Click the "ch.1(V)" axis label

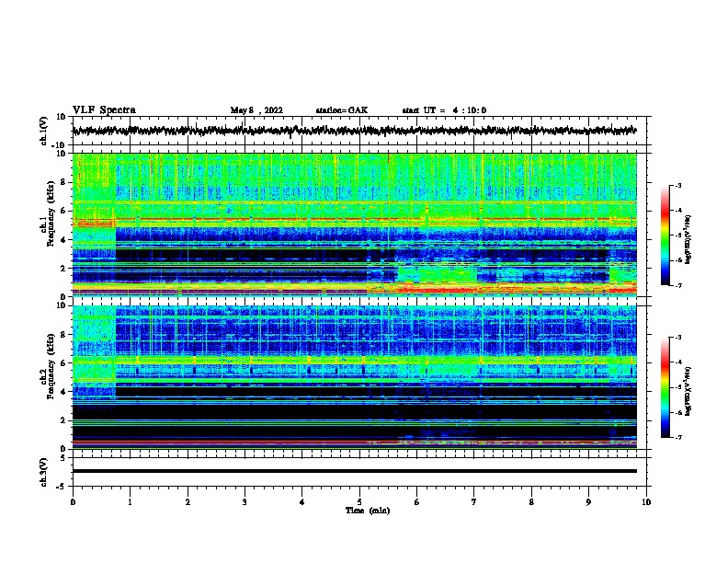click(44, 131)
